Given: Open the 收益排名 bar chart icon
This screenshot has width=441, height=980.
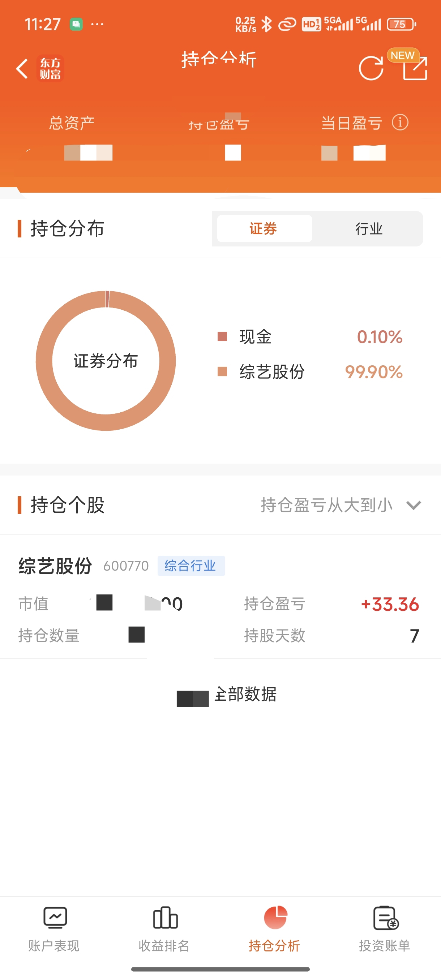Looking at the screenshot, I should click(x=165, y=917).
